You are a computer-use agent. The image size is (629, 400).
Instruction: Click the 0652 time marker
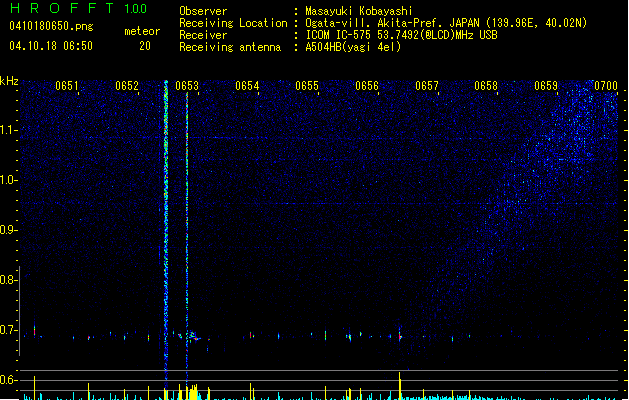[127, 86]
